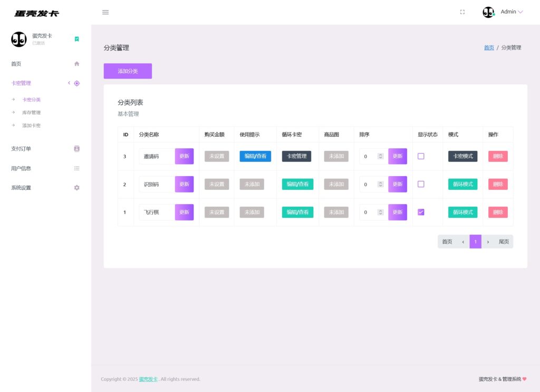The image size is (540, 392).
Task: Go to 添加卡密 submenu item
Action: (x=31, y=126)
